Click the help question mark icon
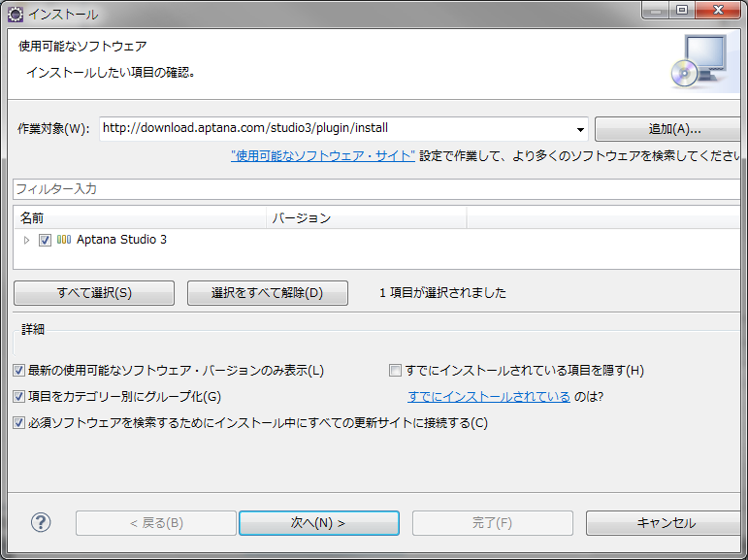This screenshot has height=560, width=748. [x=41, y=522]
